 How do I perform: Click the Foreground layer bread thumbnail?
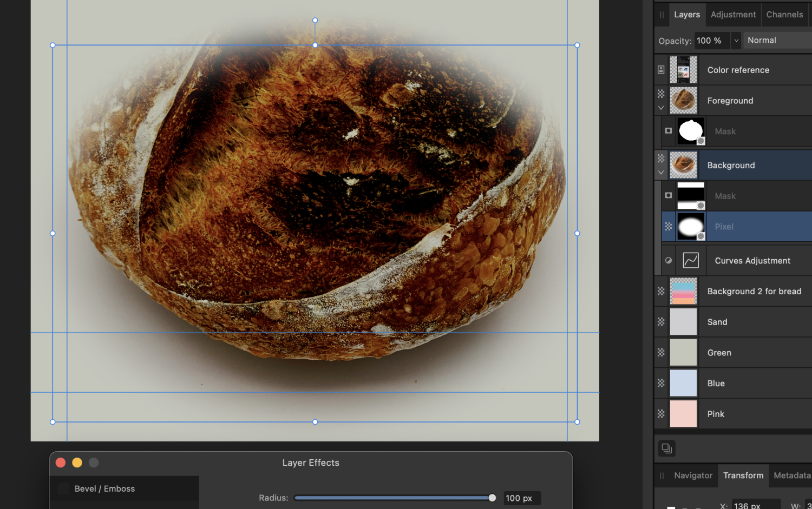click(683, 100)
